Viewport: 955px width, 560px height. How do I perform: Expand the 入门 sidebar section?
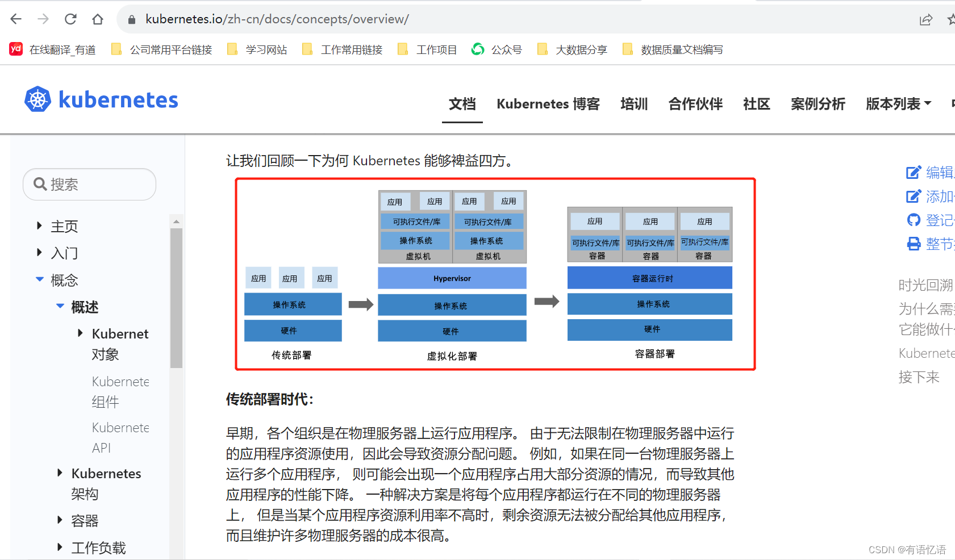click(x=39, y=252)
